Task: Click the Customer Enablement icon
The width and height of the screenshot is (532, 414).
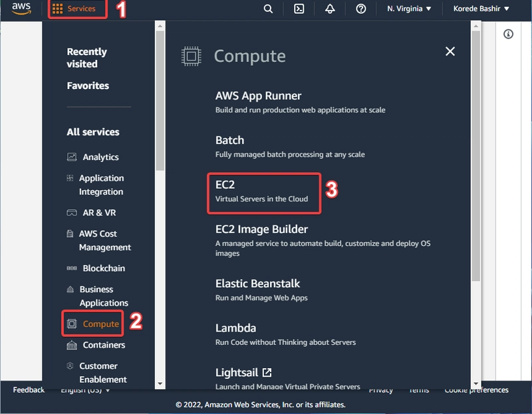Action: (x=70, y=366)
